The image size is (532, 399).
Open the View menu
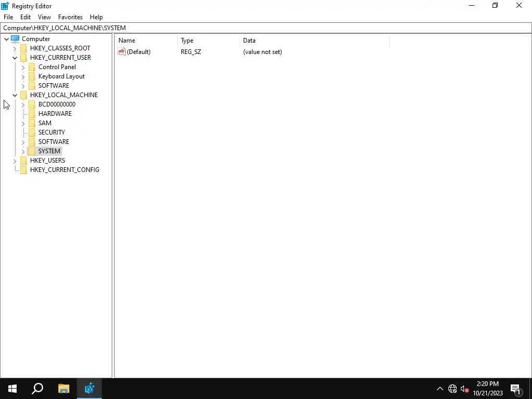(x=44, y=17)
